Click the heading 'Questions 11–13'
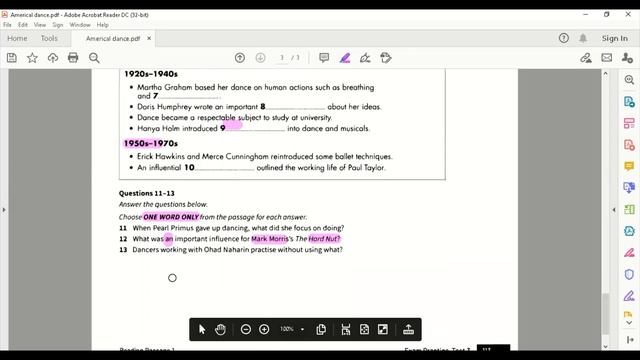The height and width of the screenshot is (360, 640). [x=147, y=193]
